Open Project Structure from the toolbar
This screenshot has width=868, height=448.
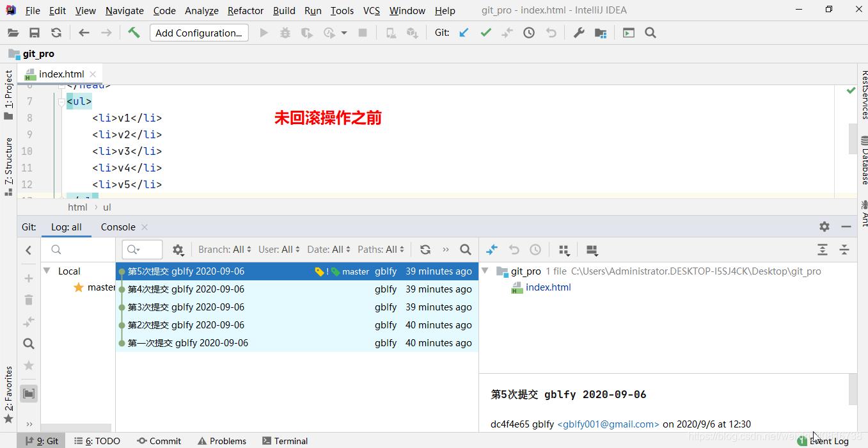pyautogui.click(x=601, y=33)
